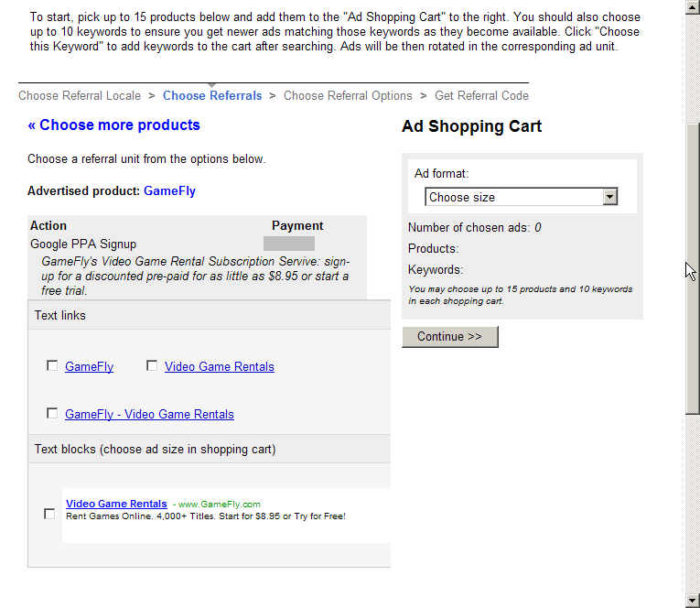The image size is (700, 608).
Task: Select the Video Game Rentals text block checkbox
Action: 49,514
